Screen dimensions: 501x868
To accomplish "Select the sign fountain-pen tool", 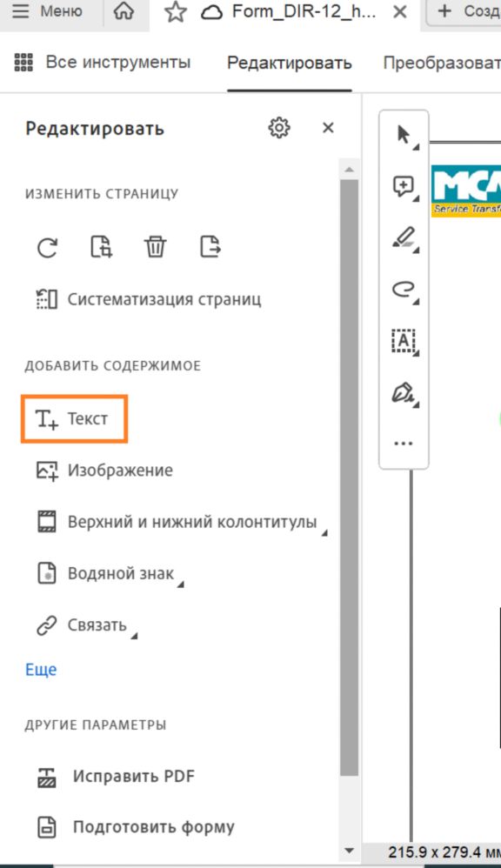I will [x=404, y=392].
